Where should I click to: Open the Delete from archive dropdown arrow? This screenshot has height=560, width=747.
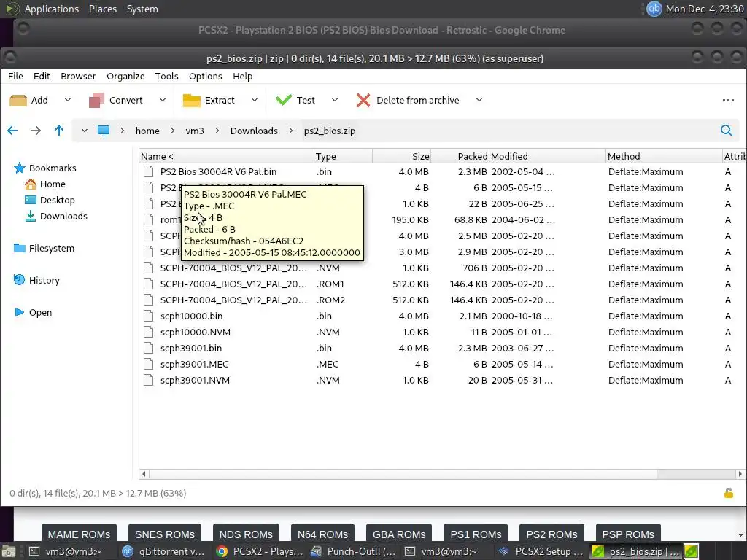(479, 100)
